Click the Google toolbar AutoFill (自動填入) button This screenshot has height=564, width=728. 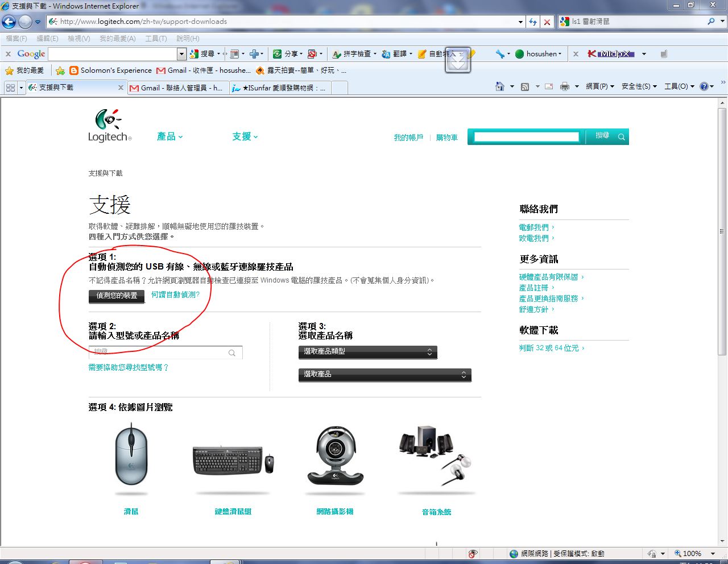point(437,54)
